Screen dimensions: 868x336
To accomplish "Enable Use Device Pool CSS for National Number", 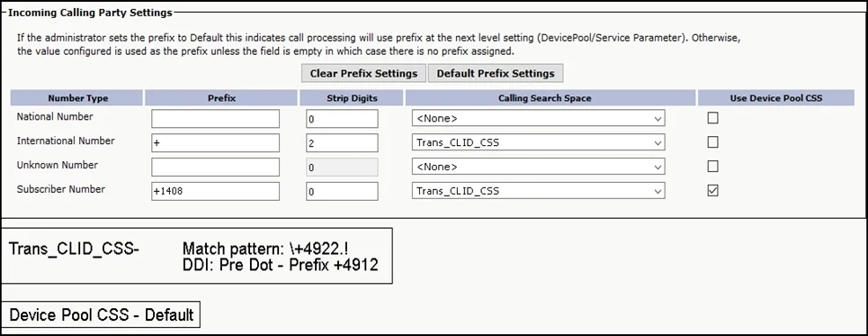I will tap(713, 118).
